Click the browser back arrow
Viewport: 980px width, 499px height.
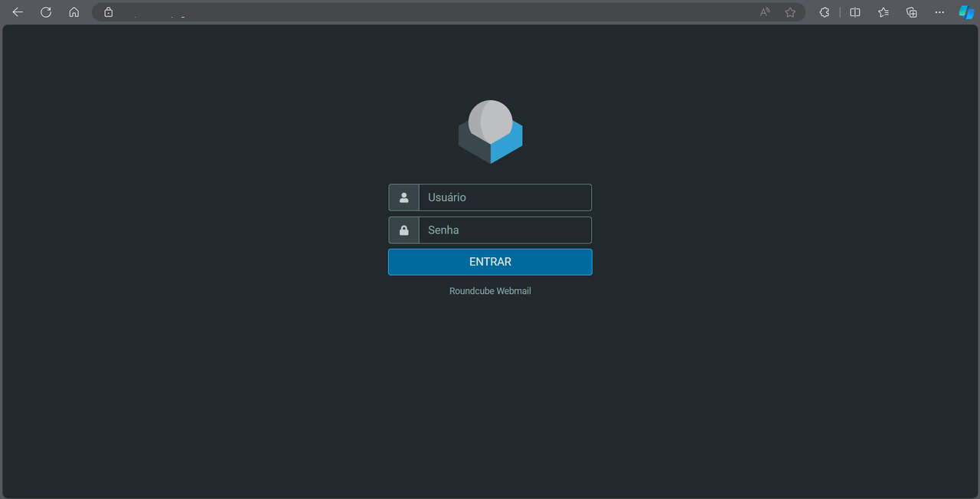pos(18,12)
